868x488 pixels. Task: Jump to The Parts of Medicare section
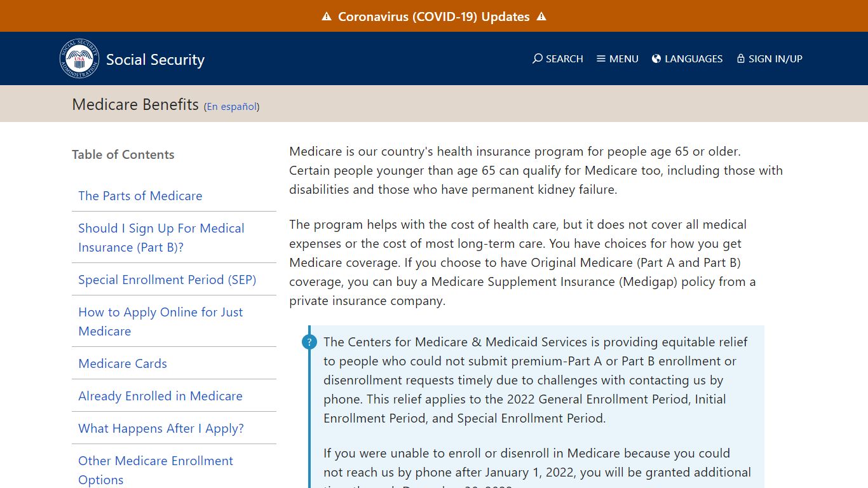pyautogui.click(x=140, y=196)
